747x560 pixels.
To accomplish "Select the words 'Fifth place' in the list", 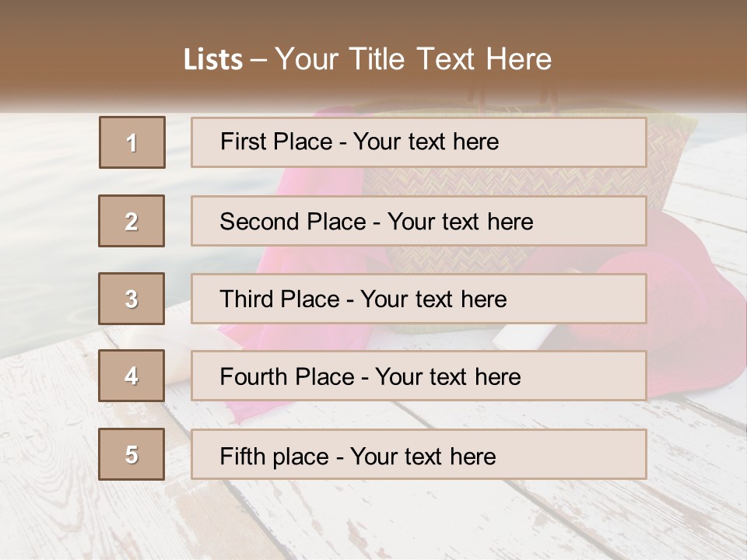I will click(x=275, y=457).
